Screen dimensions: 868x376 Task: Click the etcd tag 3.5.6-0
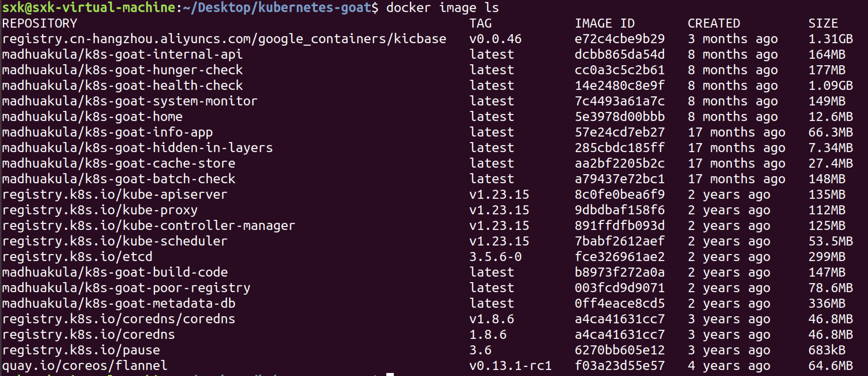coord(495,257)
